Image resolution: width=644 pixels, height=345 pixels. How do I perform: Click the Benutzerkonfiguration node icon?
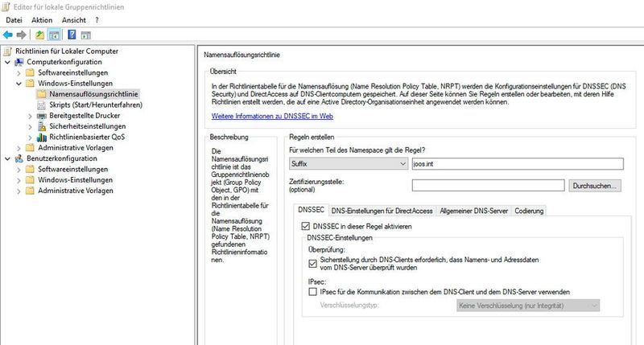coord(19,158)
